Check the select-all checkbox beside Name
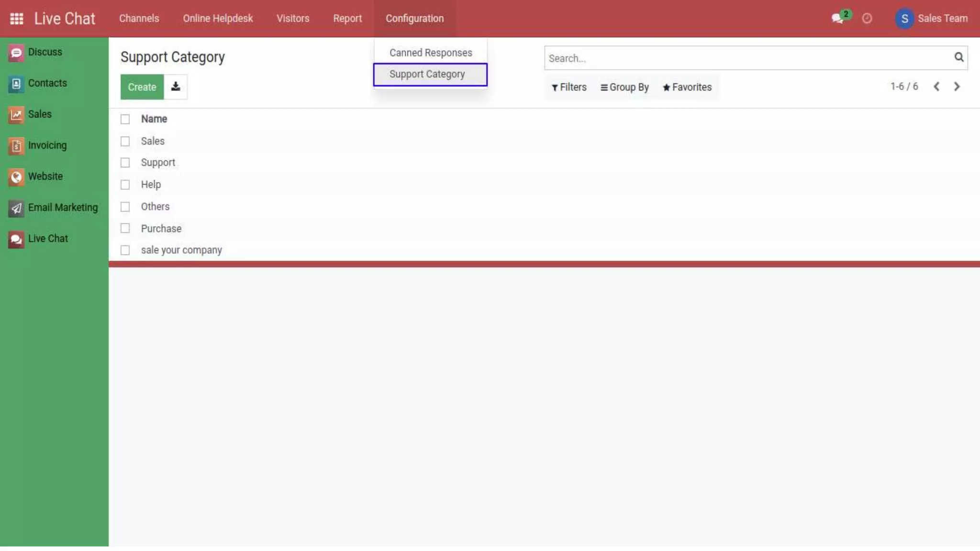This screenshot has width=980, height=551. point(125,119)
